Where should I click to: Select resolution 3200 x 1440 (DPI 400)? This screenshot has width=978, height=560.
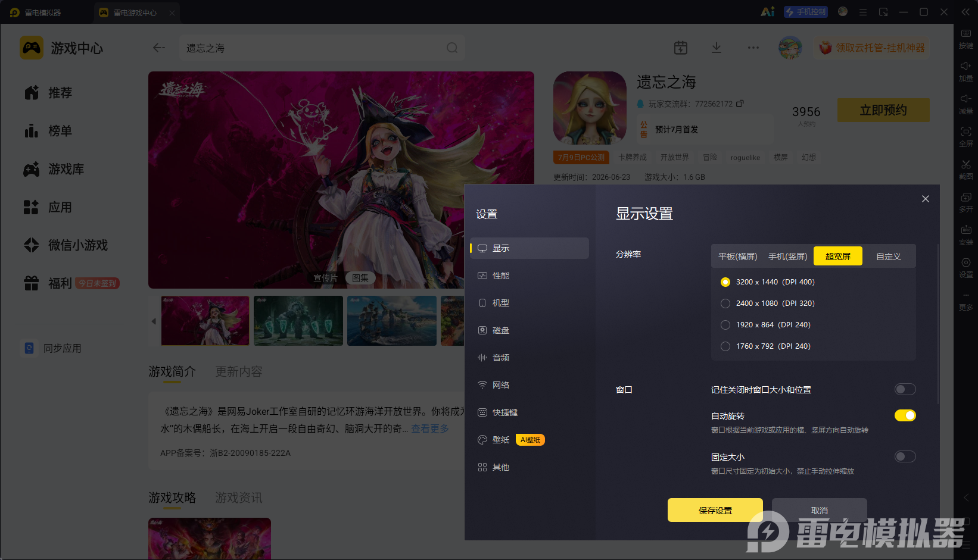point(768,282)
